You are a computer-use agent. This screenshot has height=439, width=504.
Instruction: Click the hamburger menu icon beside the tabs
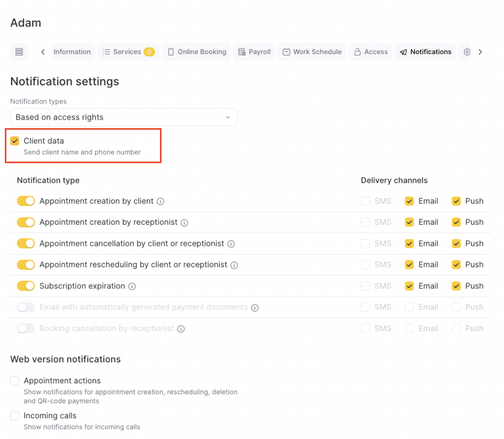[19, 52]
